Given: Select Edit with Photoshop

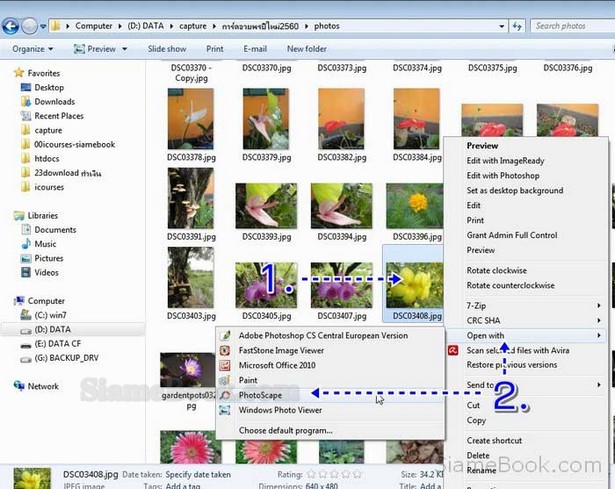Looking at the screenshot, I should (x=503, y=176).
